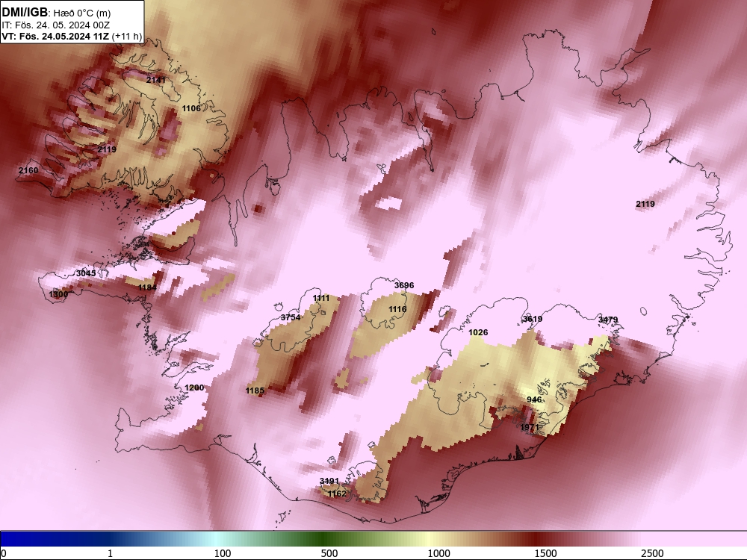Click the 0 tick on the color scale
Image resolution: width=747 pixels, height=560 pixels.
click(x=4, y=553)
